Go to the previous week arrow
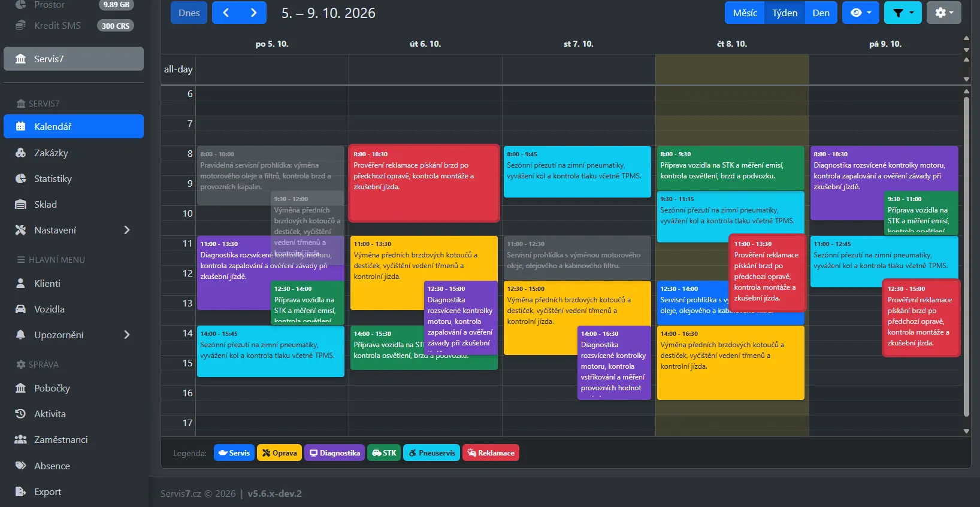The width and height of the screenshot is (980, 507). click(226, 13)
